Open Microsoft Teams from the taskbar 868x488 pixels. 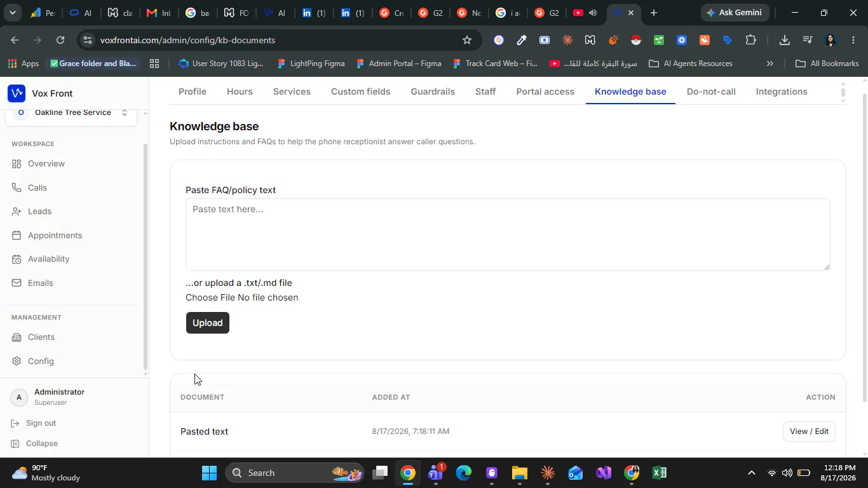(x=436, y=473)
